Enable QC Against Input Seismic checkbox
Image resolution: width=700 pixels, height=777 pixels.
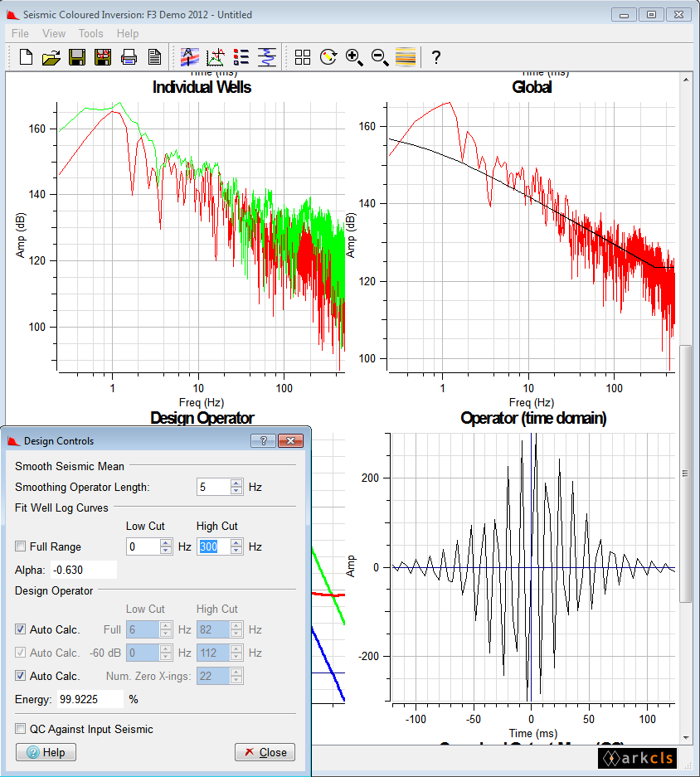pos(21,728)
